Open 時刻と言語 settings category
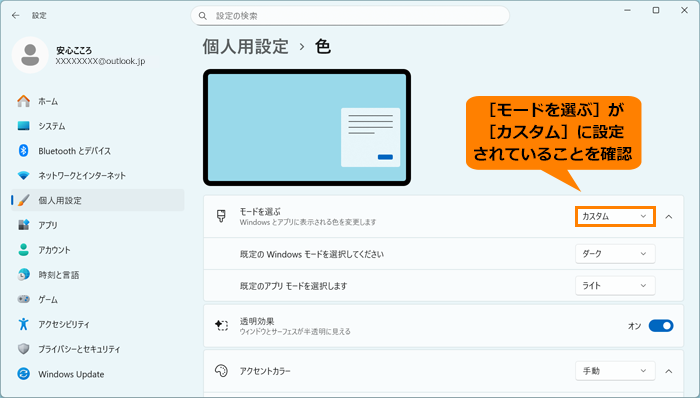This screenshot has height=398, width=700. (x=98, y=274)
